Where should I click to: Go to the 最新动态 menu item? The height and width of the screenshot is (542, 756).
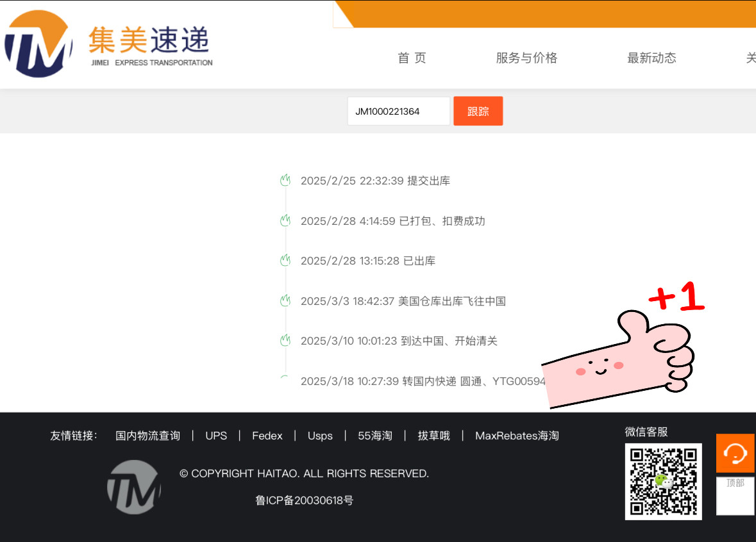(x=651, y=58)
